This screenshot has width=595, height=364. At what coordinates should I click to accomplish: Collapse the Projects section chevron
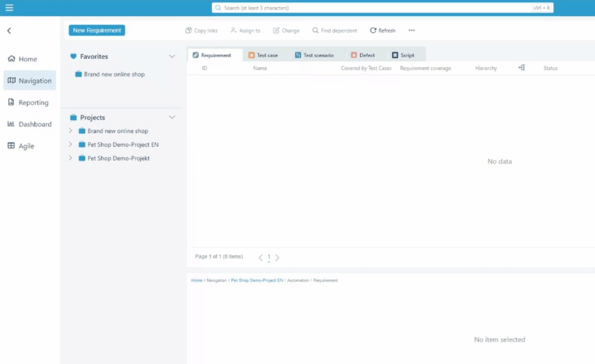pyautogui.click(x=172, y=117)
